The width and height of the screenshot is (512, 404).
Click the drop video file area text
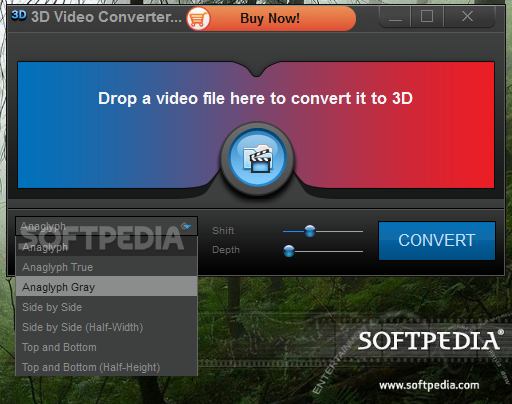point(255,98)
